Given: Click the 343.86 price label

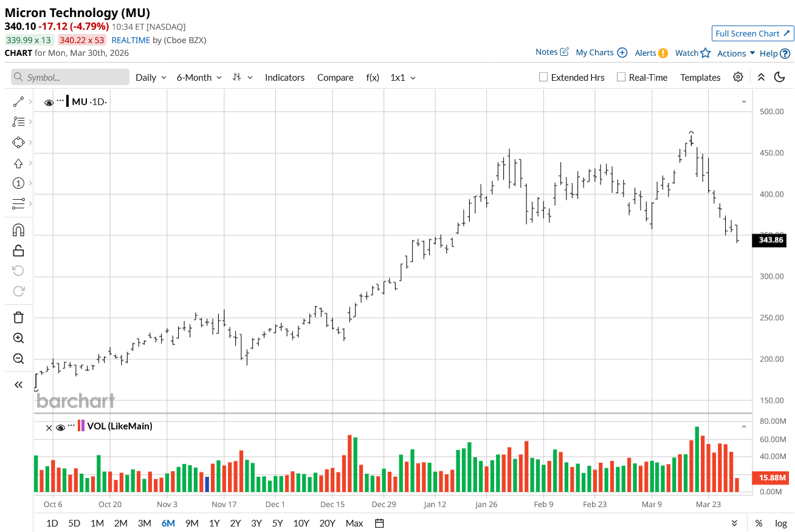Looking at the screenshot, I should (x=769, y=240).
